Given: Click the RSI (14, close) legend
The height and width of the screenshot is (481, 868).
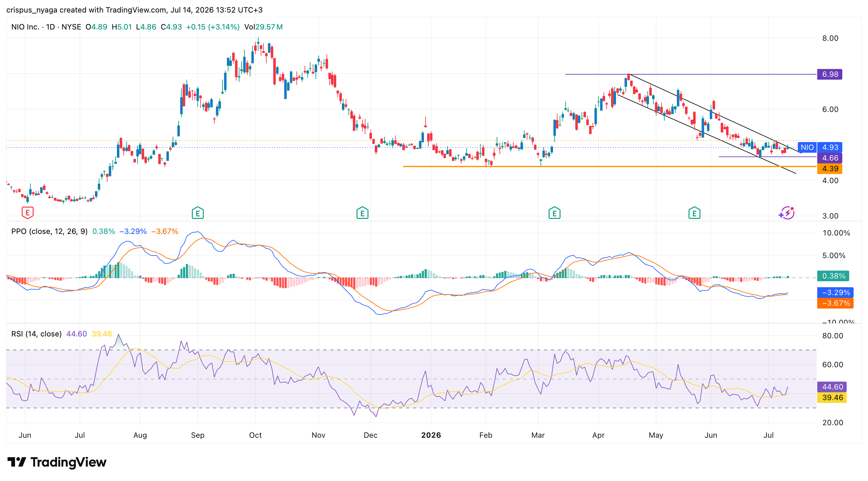Looking at the screenshot, I should pyautogui.click(x=36, y=334).
